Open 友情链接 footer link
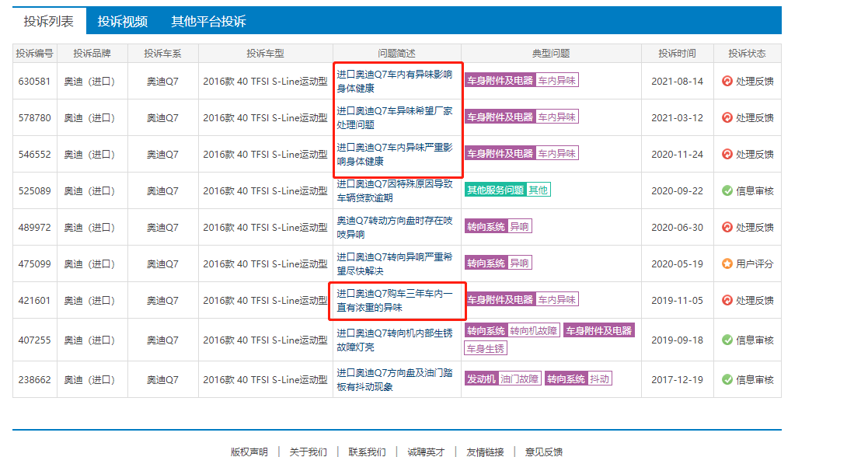The image size is (868, 457). (485, 452)
